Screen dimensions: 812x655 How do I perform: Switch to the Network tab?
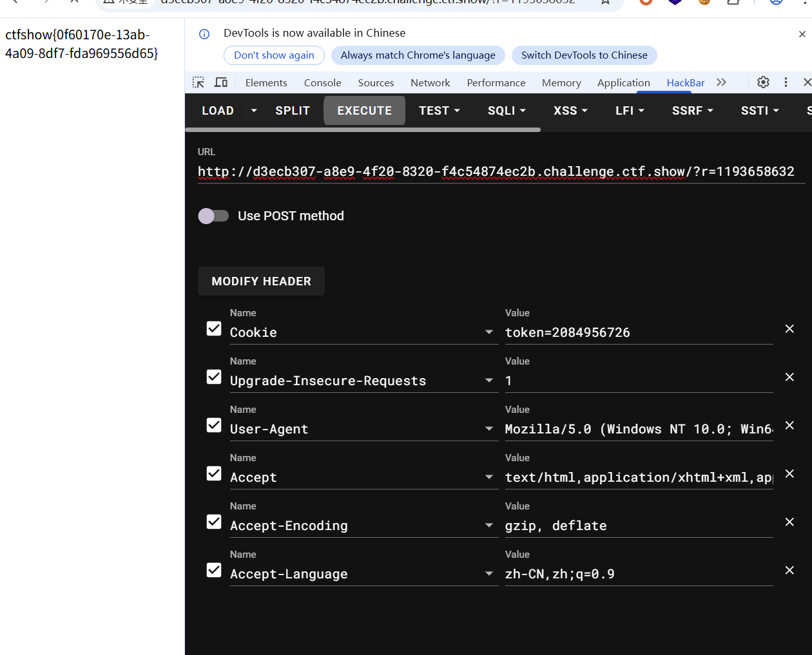tap(430, 82)
